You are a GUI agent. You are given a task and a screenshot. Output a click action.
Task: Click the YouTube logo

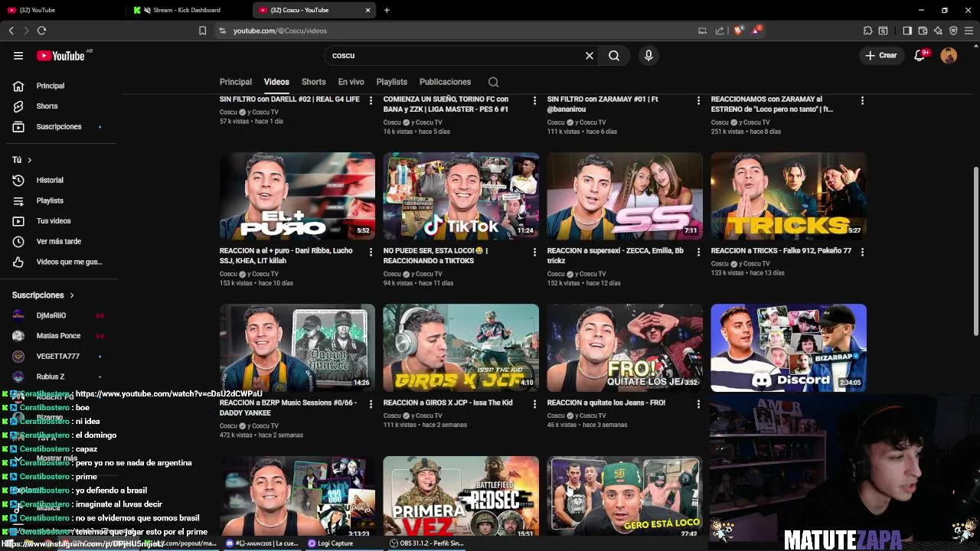pyautogui.click(x=61, y=55)
